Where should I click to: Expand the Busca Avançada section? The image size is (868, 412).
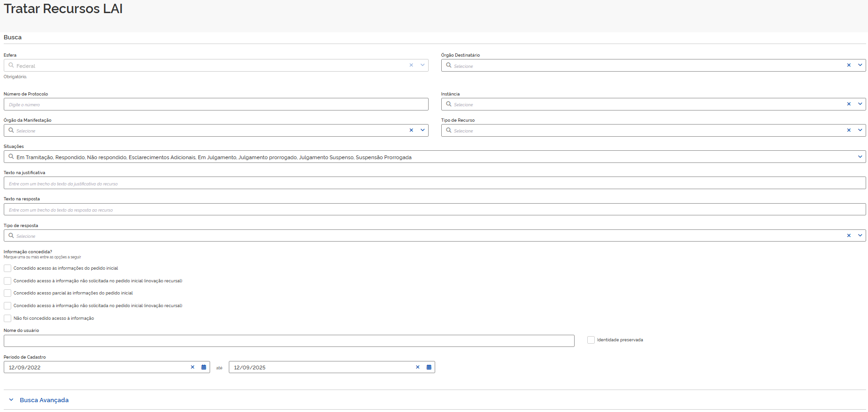pyautogui.click(x=44, y=400)
